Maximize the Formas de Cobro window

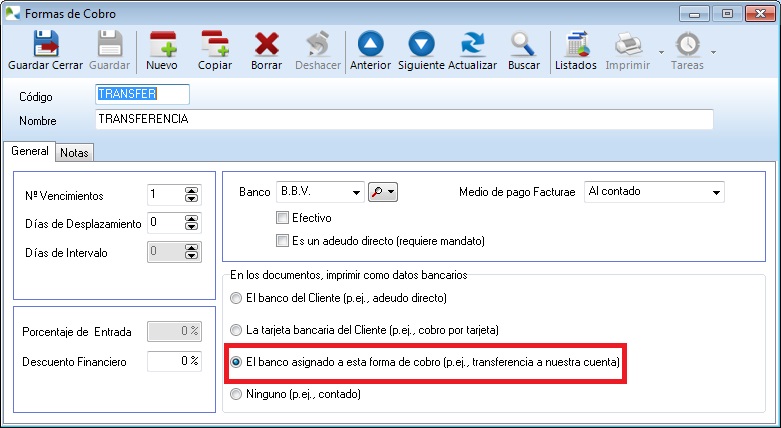coord(727,13)
